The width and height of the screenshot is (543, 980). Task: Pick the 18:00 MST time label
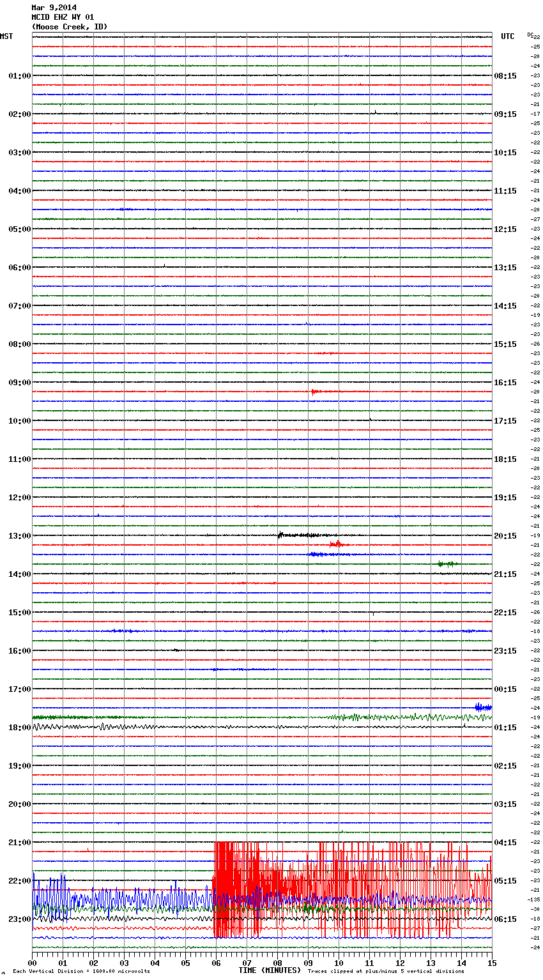pyautogui.click(x=20, y=728)
